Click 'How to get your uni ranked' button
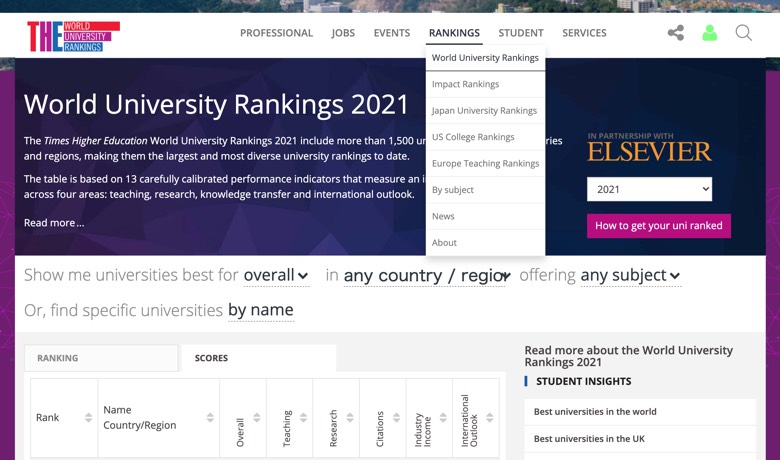The image size is (780, 460). [659, 226]
